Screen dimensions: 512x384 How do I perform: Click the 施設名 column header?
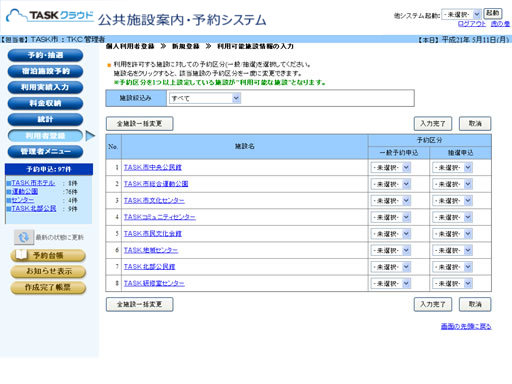point(245,146)
